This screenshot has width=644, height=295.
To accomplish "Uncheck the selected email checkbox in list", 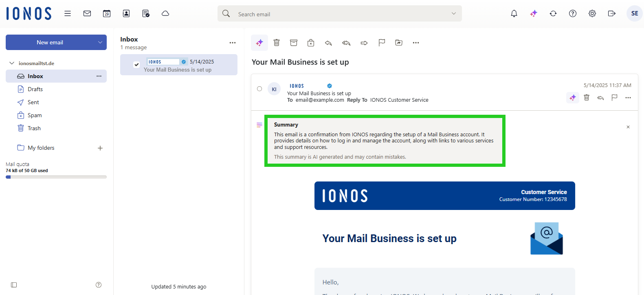I will click(136, 64).
